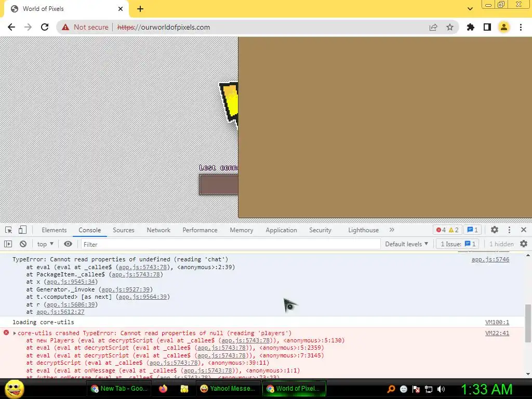The width and height of the screenshot is (532, 399).
Task: Go back to the previous page
Action: click(x=11, y=27)
